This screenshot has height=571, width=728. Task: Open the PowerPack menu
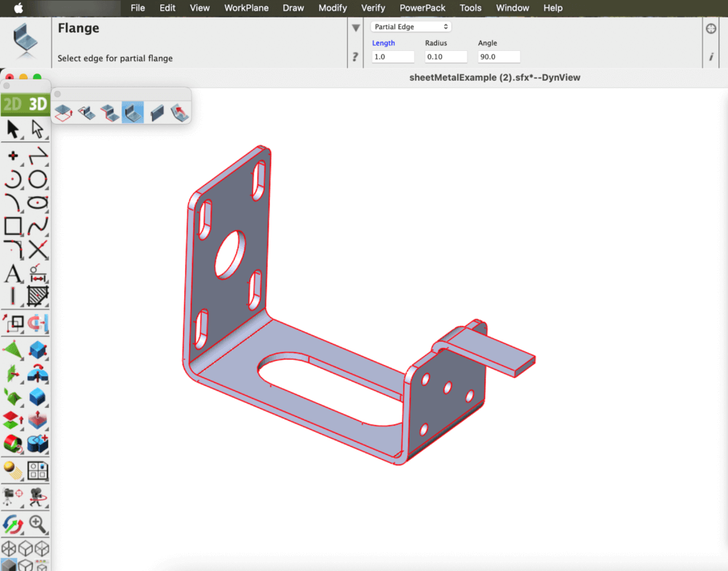pyautogui.click(x=422, y=8)
